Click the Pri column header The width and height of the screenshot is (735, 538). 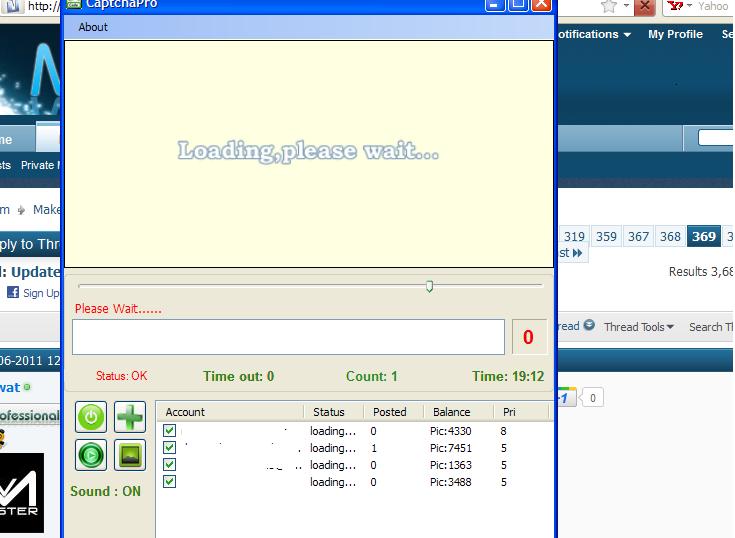[521, 412]
